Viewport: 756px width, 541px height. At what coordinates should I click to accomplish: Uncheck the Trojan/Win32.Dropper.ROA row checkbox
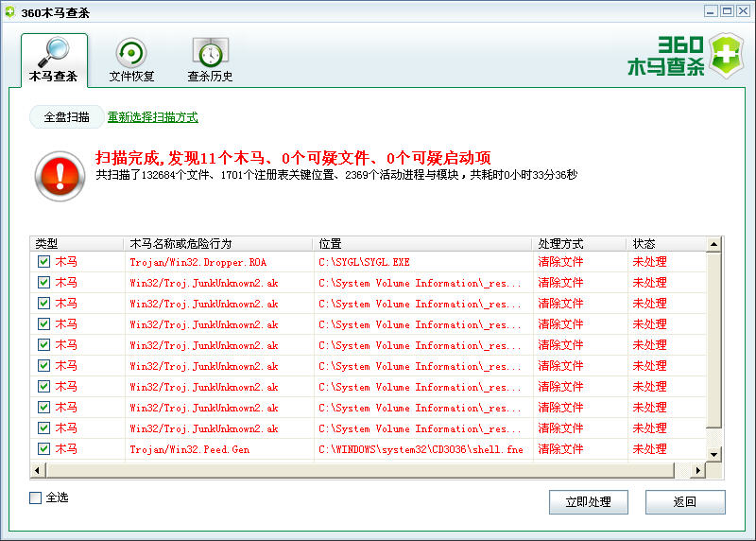tap(43, 262)
